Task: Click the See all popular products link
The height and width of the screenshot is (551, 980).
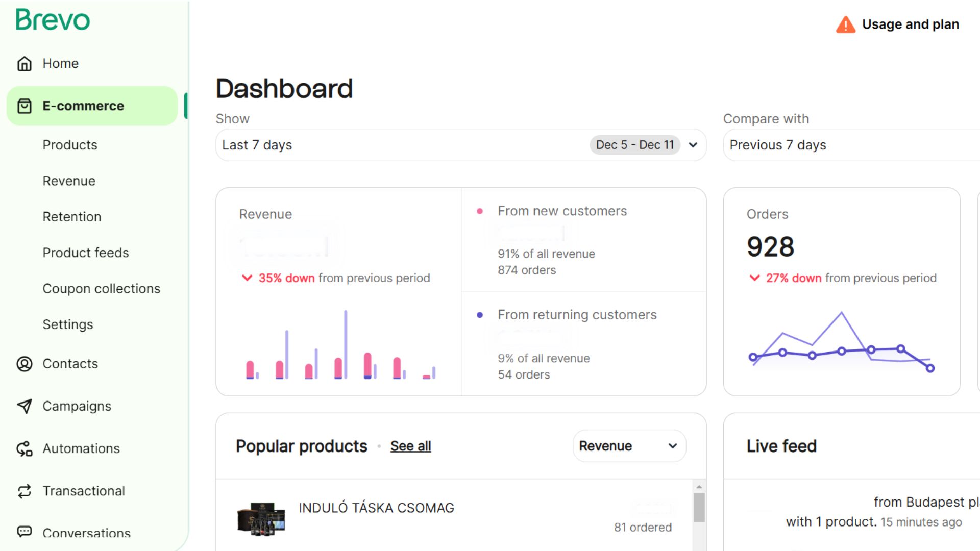Action: point(410,446)
